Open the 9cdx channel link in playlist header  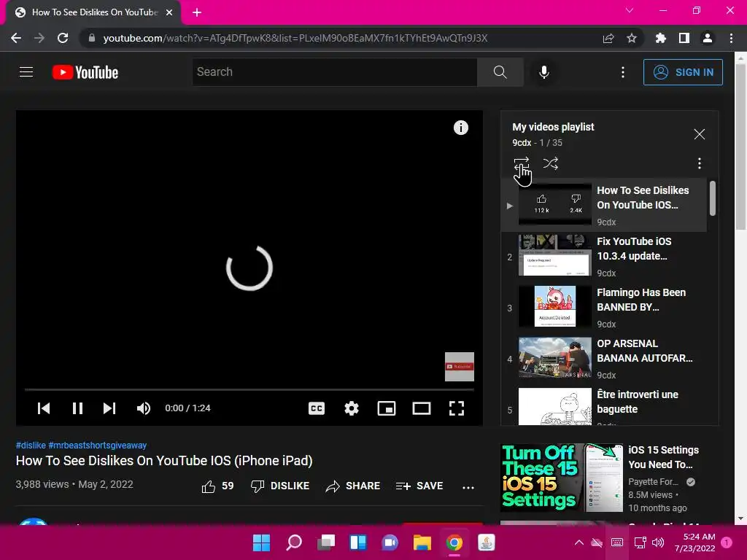522,142
